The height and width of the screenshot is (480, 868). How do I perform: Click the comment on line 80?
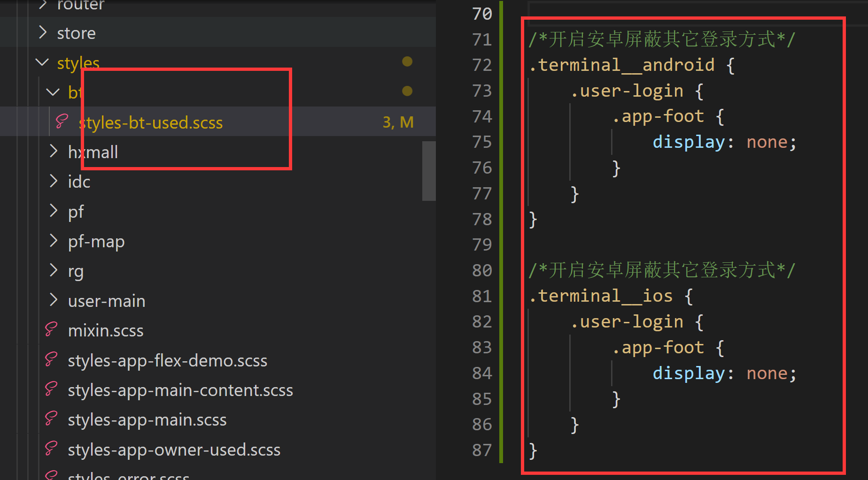661,270
